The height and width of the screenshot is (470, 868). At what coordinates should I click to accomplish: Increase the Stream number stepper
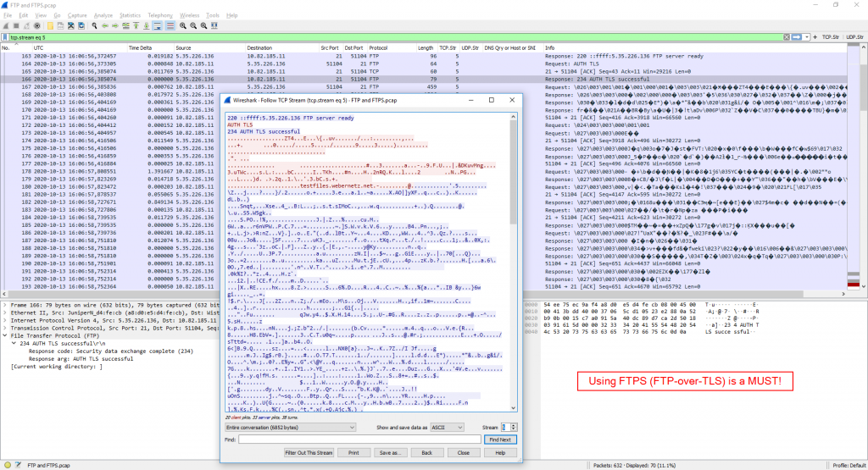(x=514, y=425)
